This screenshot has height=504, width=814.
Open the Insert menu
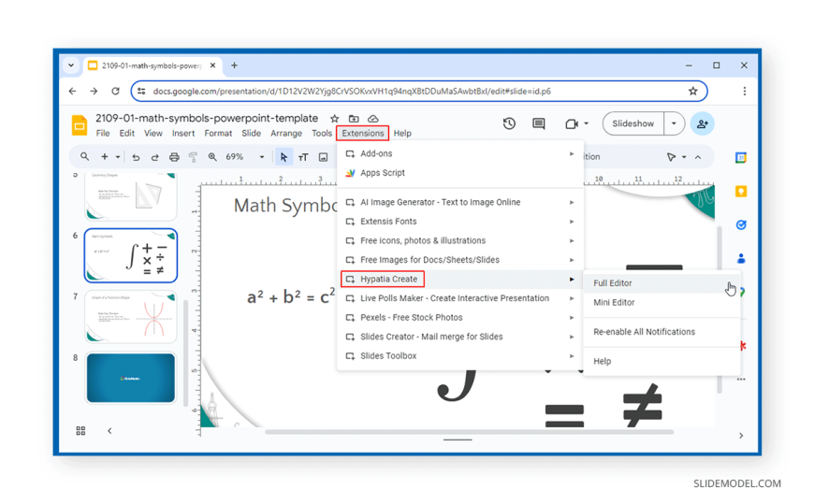tap(183, 134)
